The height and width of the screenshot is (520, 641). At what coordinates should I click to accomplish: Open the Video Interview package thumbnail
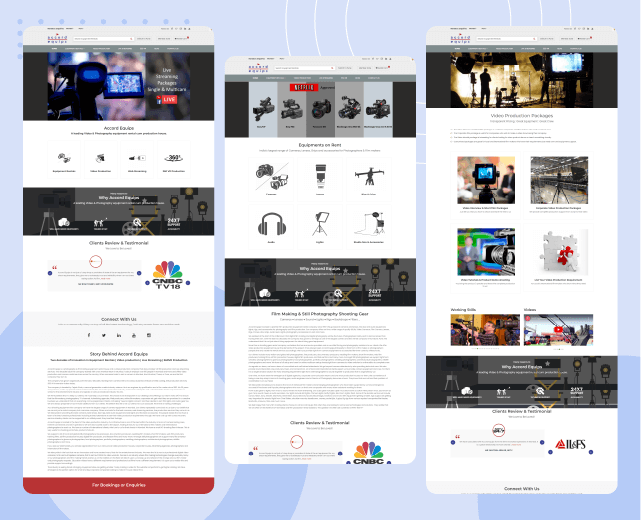[486, 180]
